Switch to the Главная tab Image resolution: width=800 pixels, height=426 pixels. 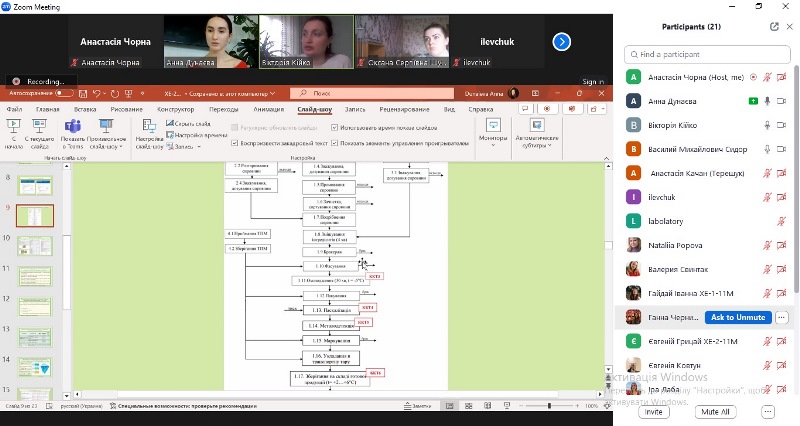pos(48,109)
